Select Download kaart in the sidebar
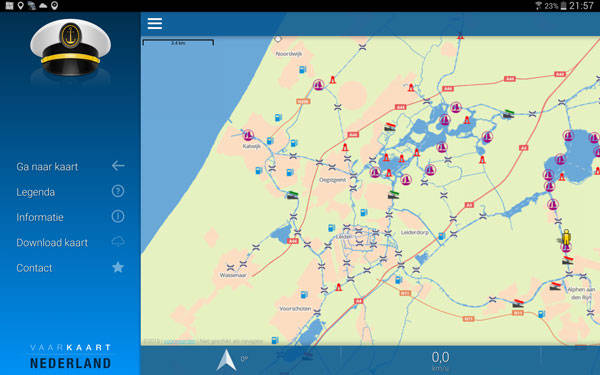Viewport: 600px width, 375px height. click(52, 242)
